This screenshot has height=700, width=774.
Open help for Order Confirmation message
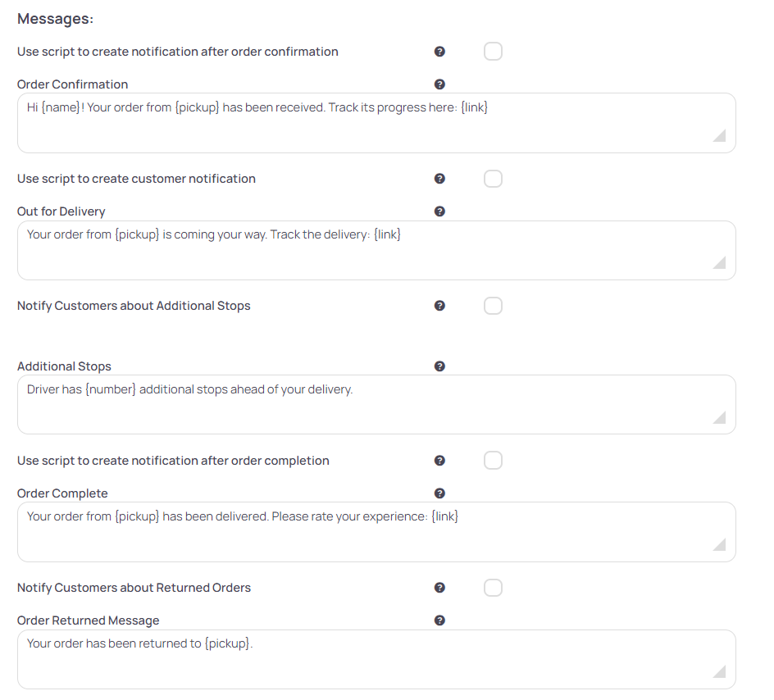click(x=440, y=84)
